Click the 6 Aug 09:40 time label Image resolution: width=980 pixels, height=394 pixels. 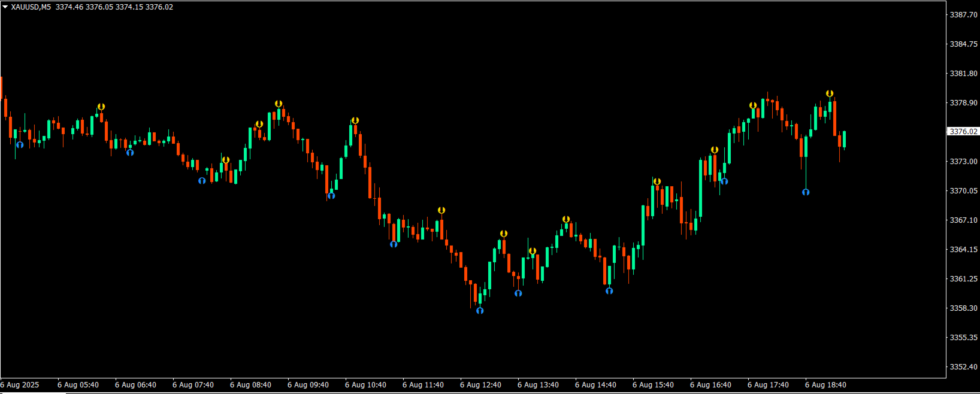[308, 385]
